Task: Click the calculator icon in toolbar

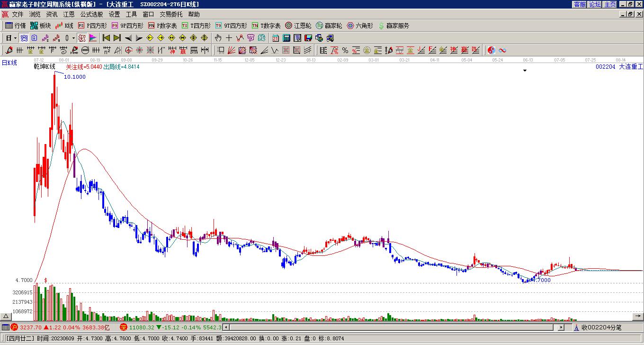Action: 286,38
